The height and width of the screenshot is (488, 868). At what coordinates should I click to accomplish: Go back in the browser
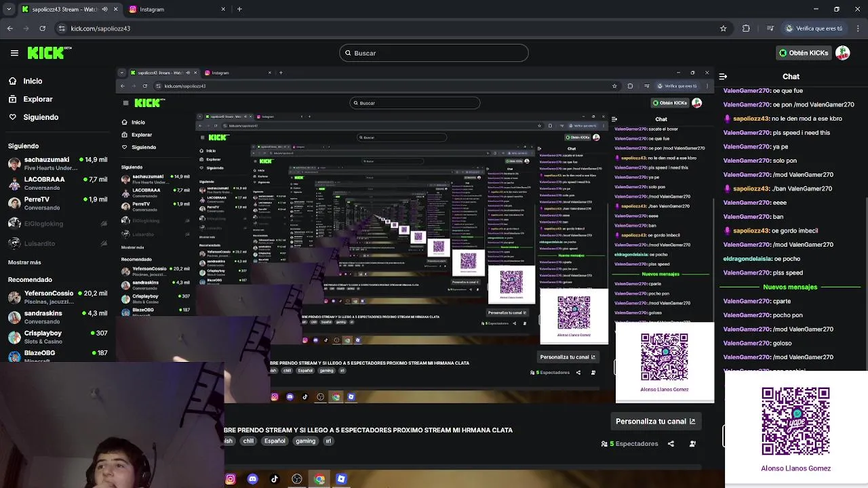(9, 28)
